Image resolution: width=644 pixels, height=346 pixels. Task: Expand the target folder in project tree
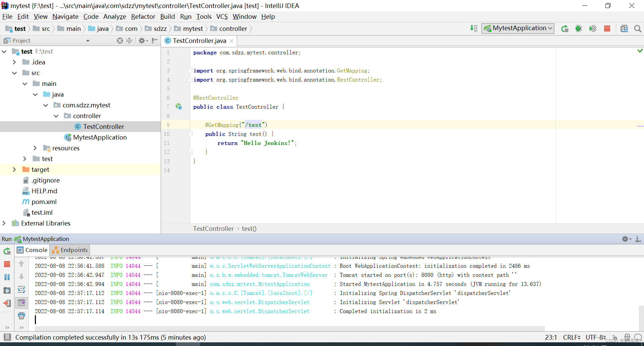(x=14, y=169)
